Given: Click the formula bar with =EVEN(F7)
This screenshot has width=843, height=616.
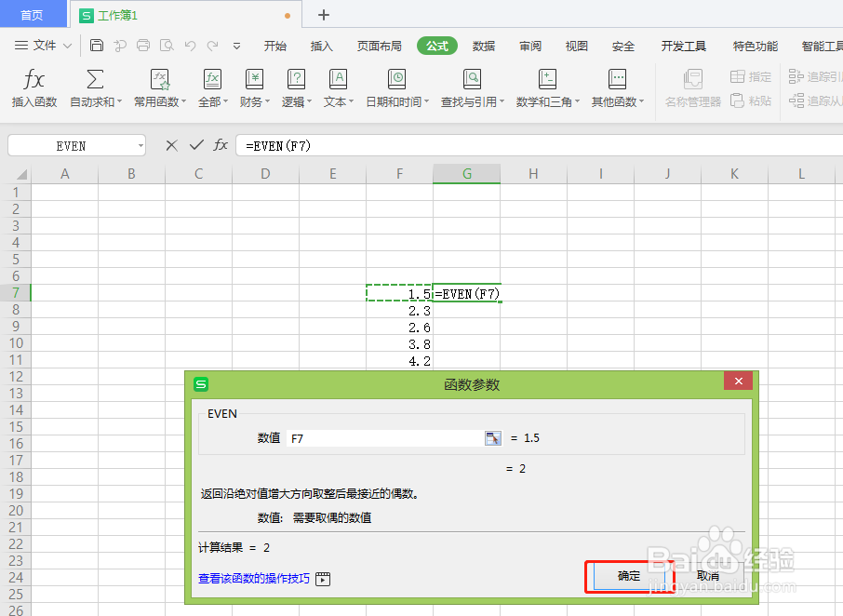Looking at the screenshot, I should pos(540,146).
